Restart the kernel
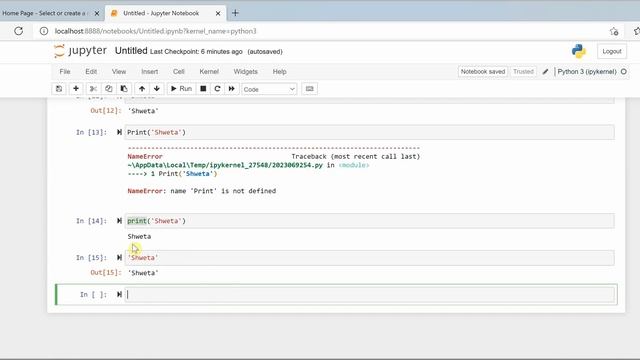This screenshot has width=640, height=360. point(217,89)
